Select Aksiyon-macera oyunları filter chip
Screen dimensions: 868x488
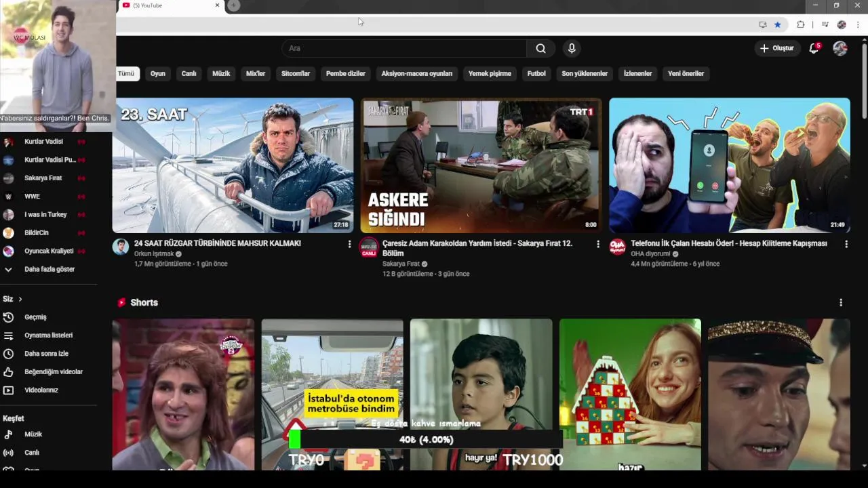click(417, 73)
